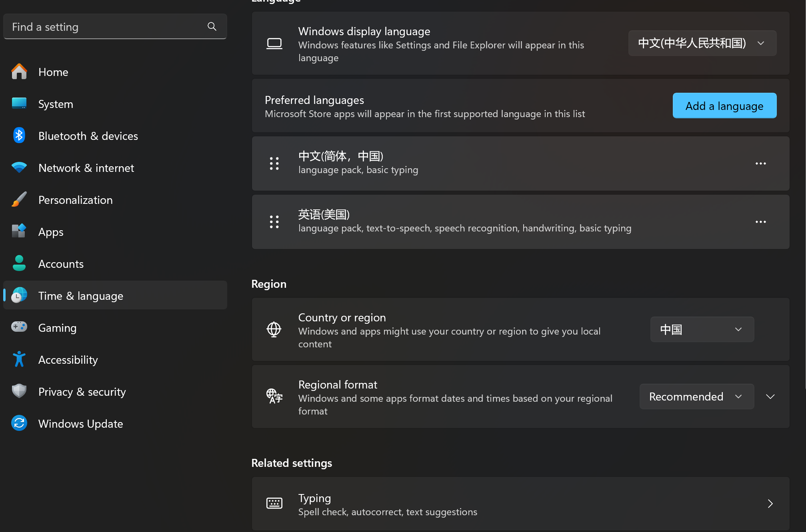
Task: Click the search magnifier icon
Action: (212, 27)
